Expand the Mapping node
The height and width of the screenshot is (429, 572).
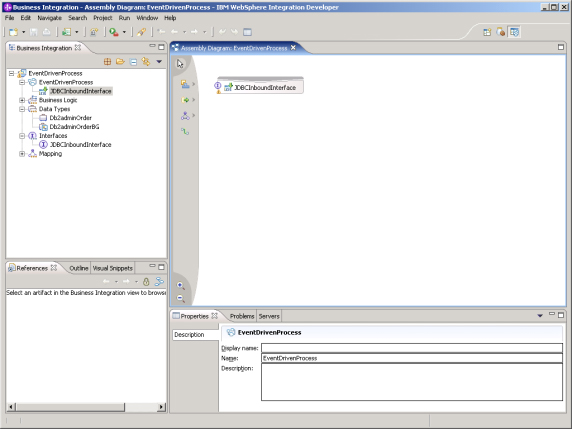tap(22, 154)
